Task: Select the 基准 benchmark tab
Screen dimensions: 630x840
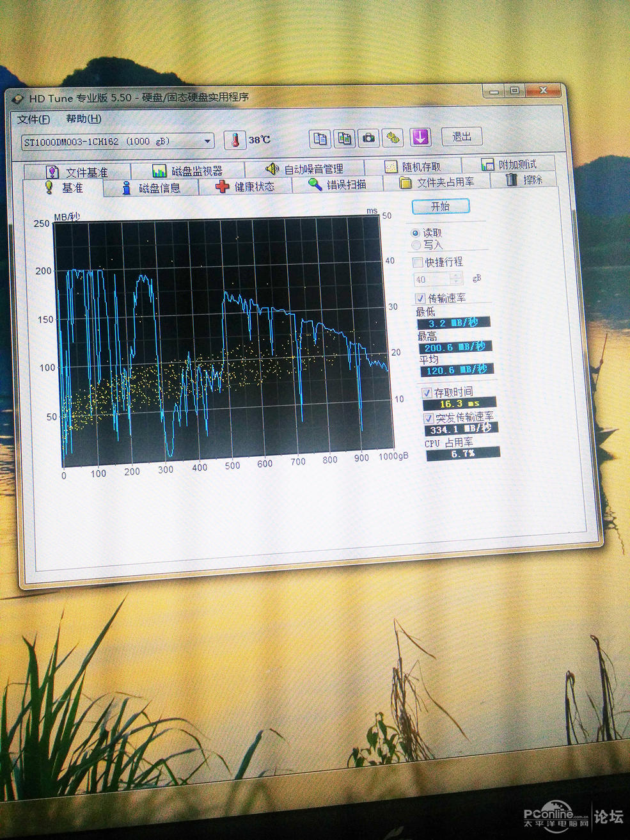Action: click(63, 188)
